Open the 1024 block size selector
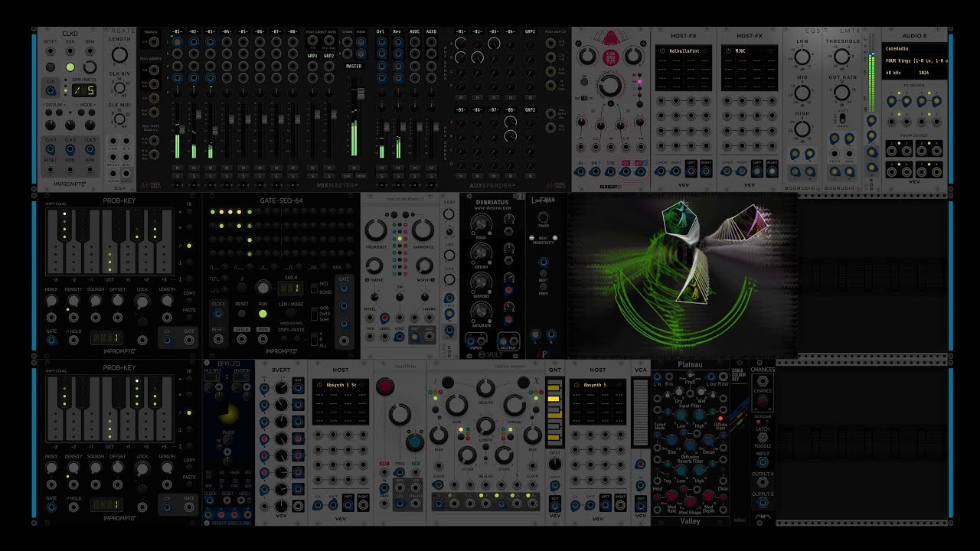 (x=931, y=73)
